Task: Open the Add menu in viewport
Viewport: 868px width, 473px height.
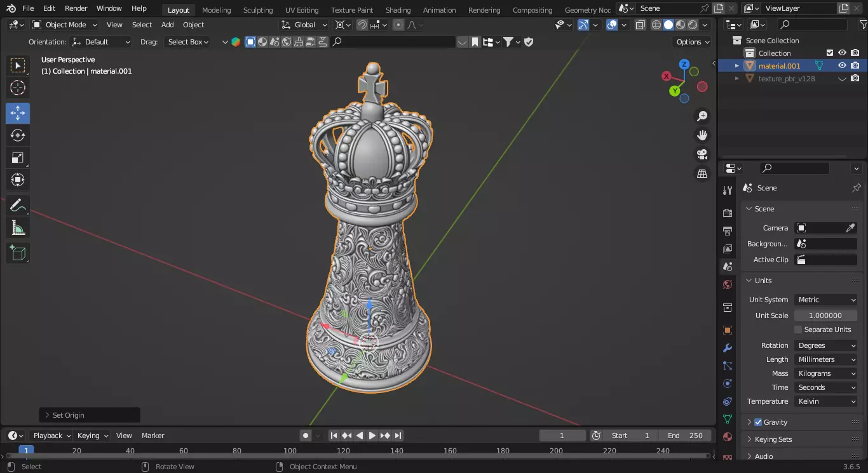Action: [167, 25]
